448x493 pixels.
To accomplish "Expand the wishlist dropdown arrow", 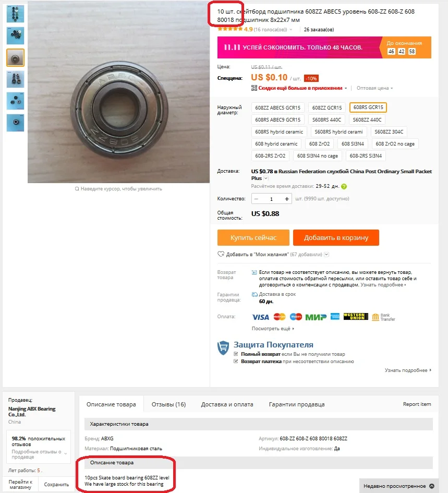I will 326,255.
